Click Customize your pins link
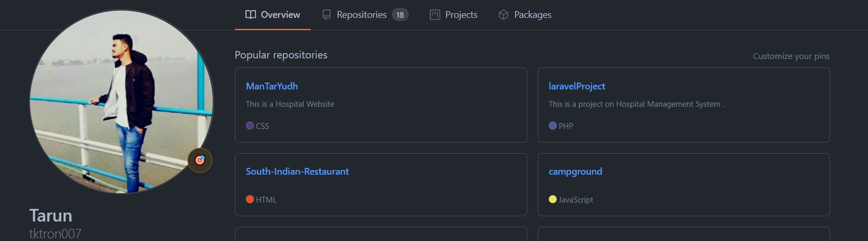The image size is (868, 241). (791, 56)
